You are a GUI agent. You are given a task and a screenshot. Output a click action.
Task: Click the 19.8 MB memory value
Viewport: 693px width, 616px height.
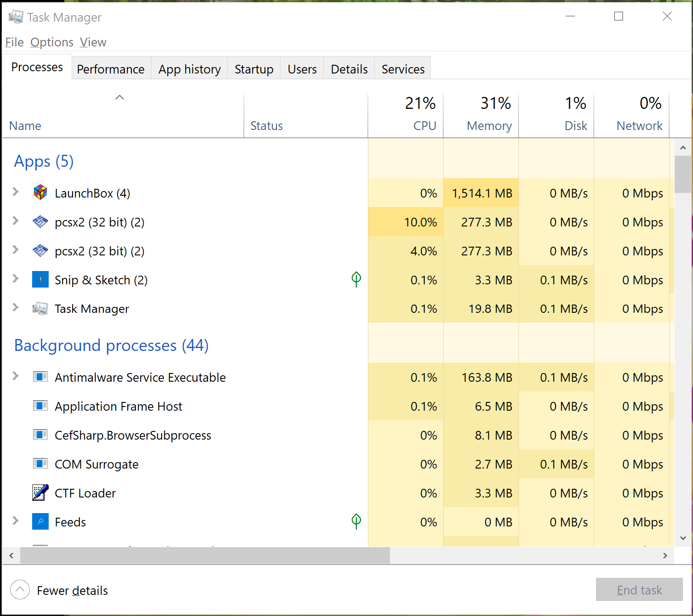point(490,309)
